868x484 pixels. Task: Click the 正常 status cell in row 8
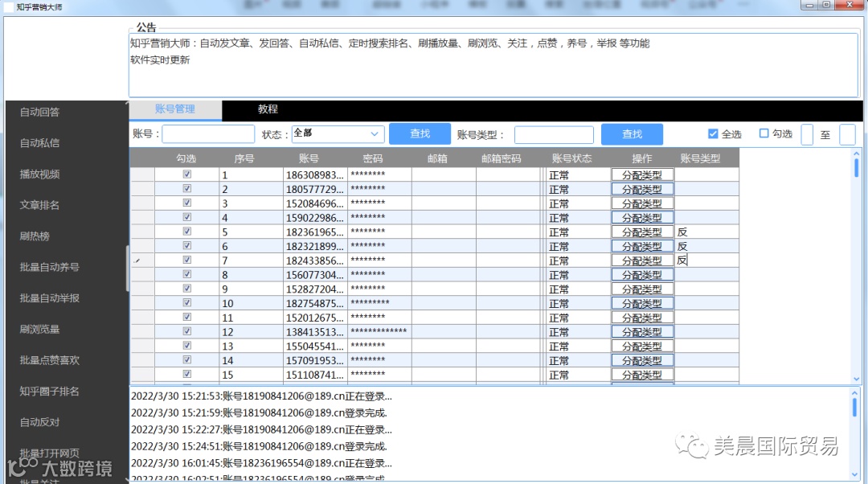[577, 275]
